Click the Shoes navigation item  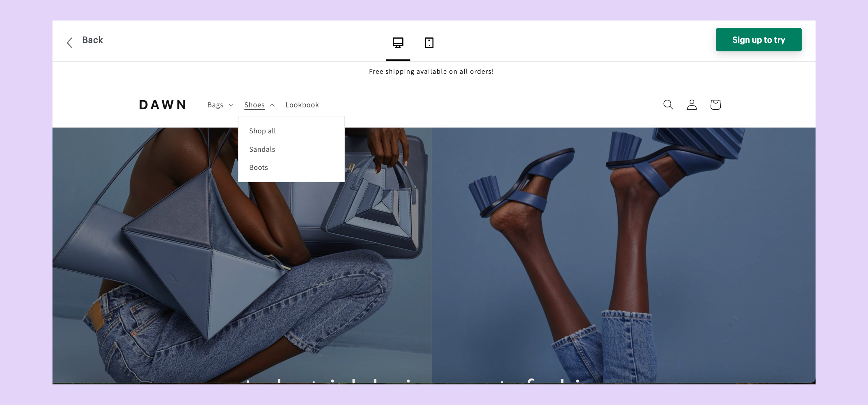(x=254, y=105)
